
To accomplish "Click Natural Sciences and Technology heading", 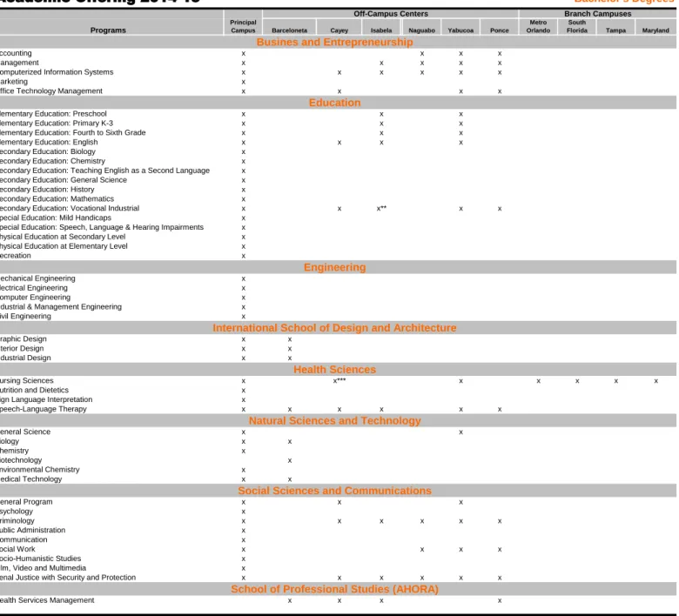I will pos(334,420).
